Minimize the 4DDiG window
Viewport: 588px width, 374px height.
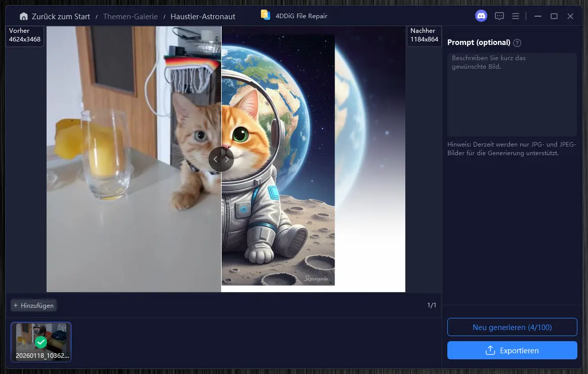[x=538, y=16]
